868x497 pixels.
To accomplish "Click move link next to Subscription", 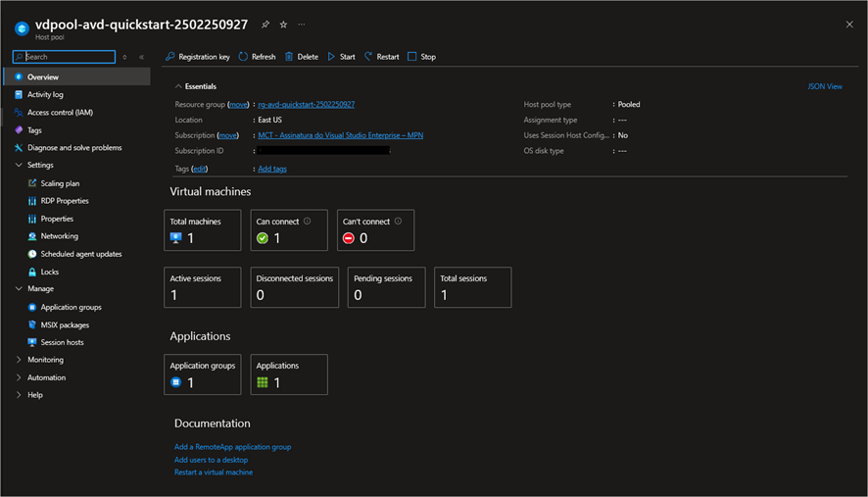I will [228, 135].
